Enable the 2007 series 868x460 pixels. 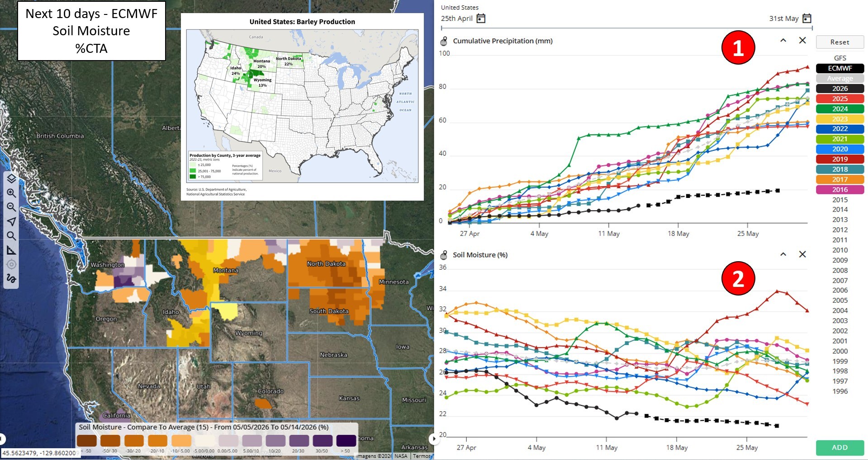[840, 280]
